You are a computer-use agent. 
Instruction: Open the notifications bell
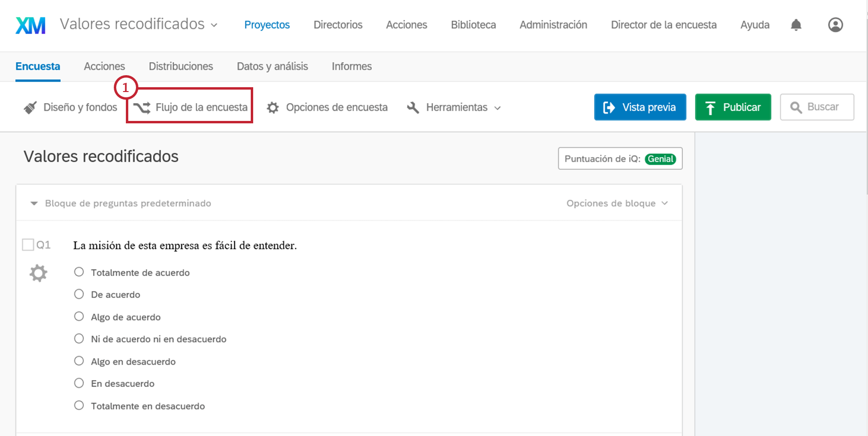click(796, 25)
